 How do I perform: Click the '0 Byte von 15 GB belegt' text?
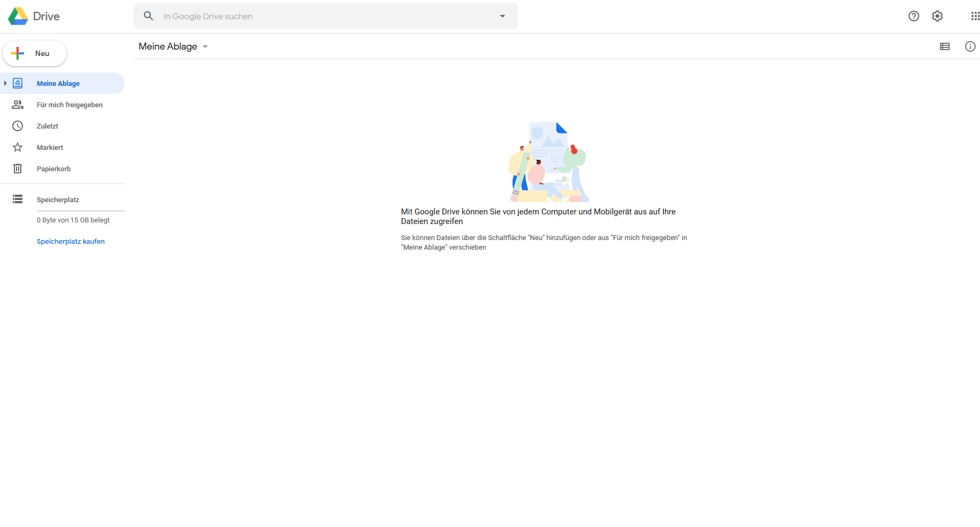[73, 220]
